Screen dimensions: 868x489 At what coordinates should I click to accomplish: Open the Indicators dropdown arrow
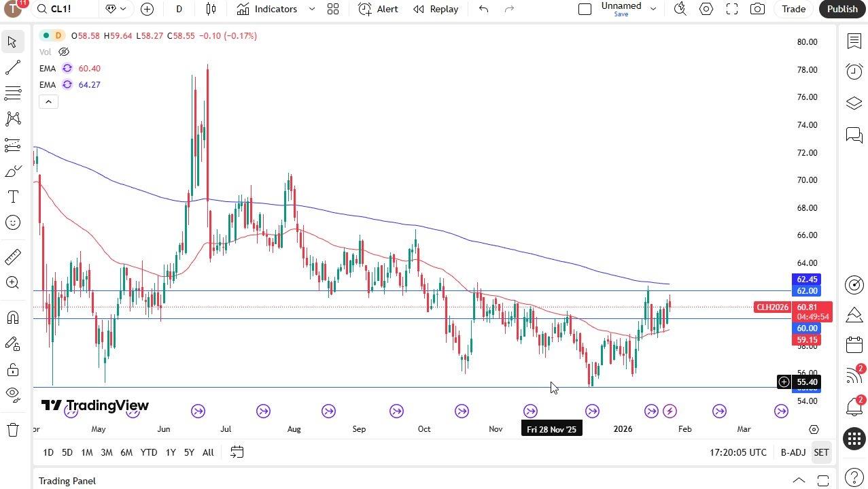(x=312, y=9)
